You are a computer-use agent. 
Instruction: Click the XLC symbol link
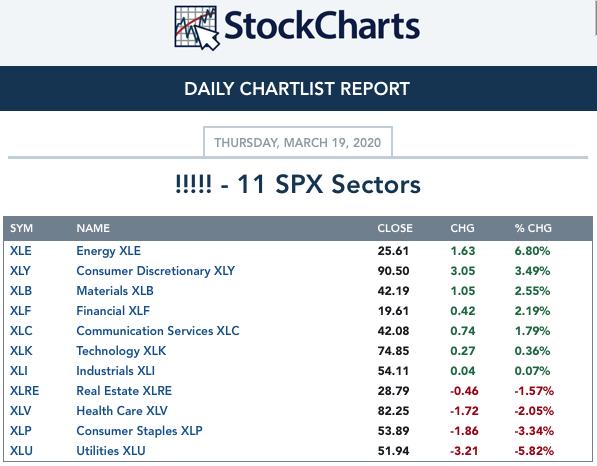21,331
